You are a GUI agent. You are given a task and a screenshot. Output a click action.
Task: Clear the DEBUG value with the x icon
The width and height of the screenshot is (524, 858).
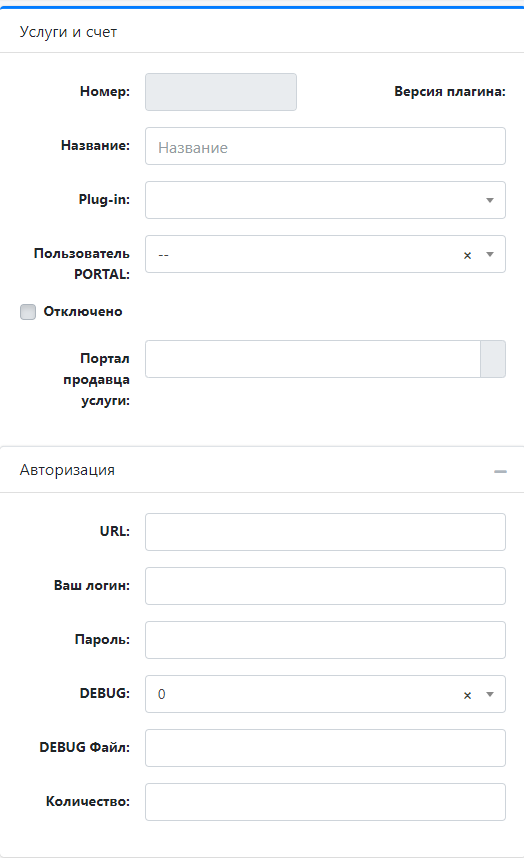pos(467,695)
